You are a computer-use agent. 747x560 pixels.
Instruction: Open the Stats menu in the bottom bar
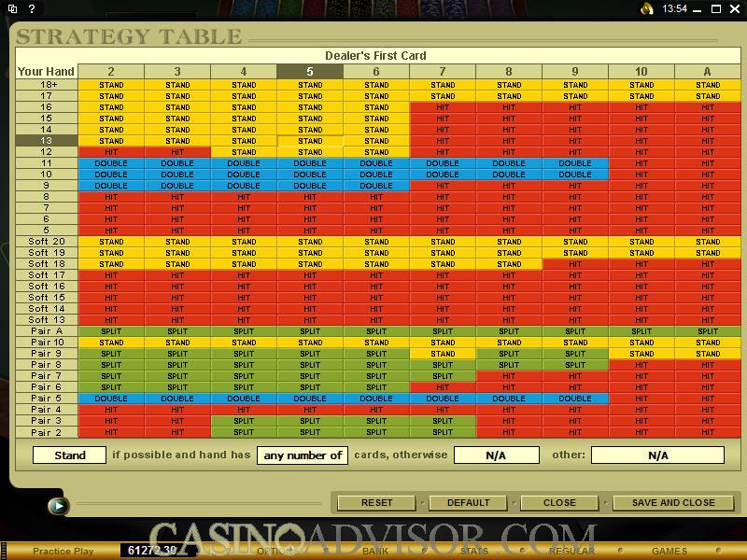point(473,551)
